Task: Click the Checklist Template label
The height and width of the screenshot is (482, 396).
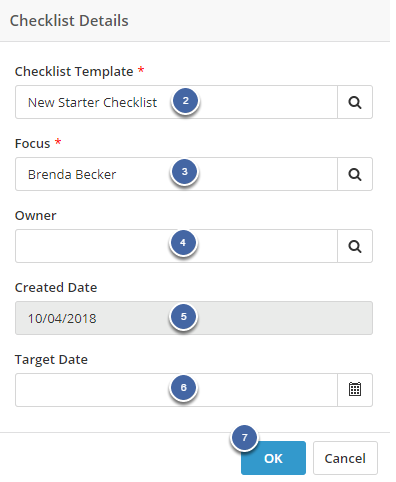Action: (x=74, y=72)
